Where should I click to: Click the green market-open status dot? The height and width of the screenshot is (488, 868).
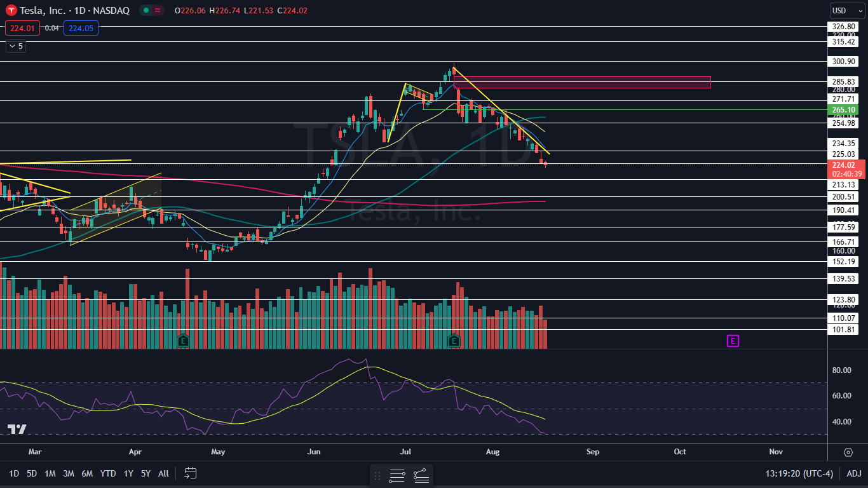tap(146, 10)
